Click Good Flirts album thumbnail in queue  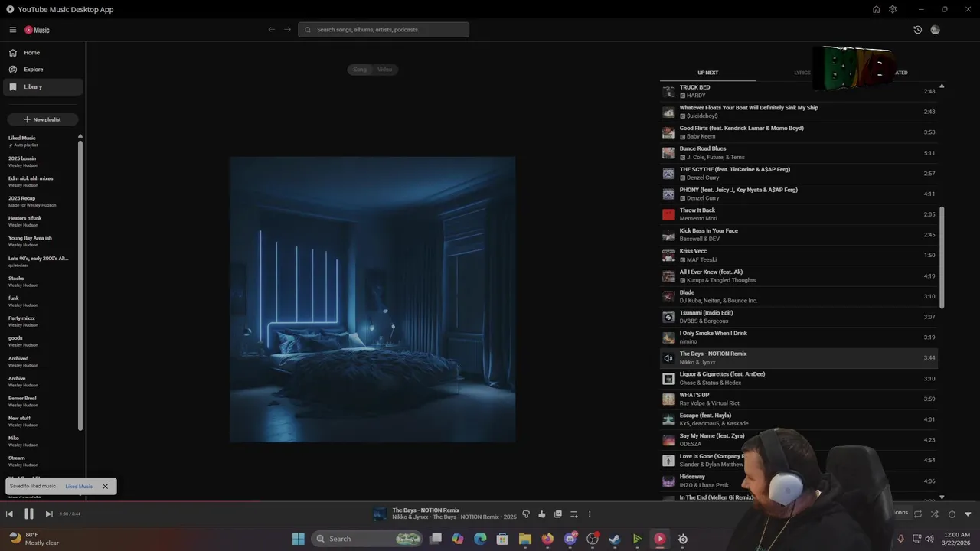668,132
